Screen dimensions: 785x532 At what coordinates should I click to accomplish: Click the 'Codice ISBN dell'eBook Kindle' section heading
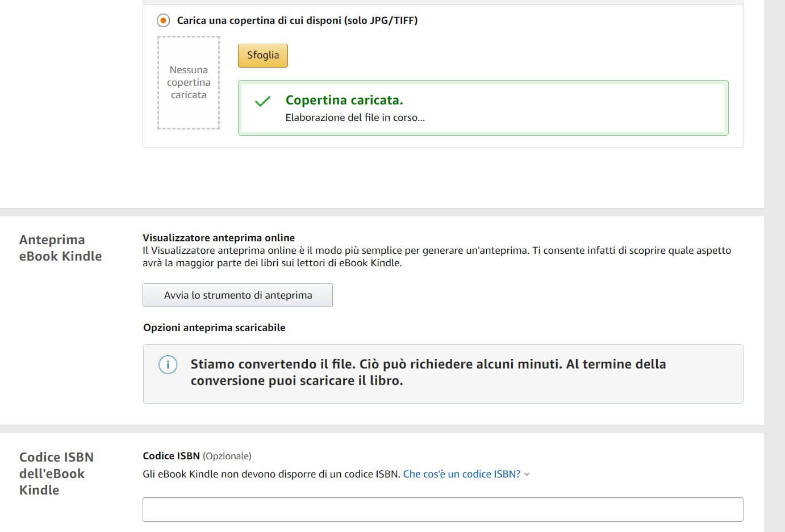[x=56, y=473]
